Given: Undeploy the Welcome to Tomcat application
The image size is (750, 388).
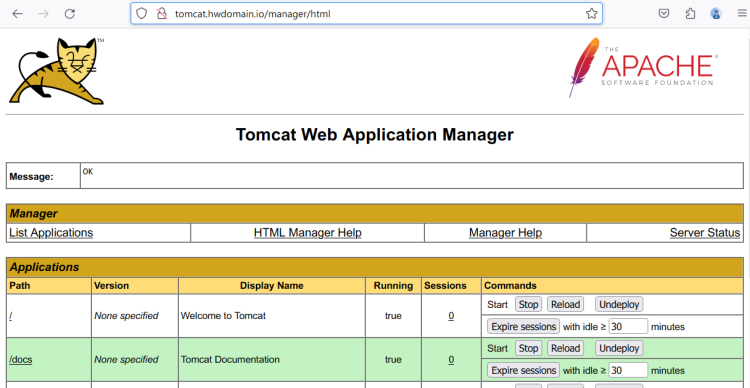Looking at the screenshot, I should click(x=619, y=304).
